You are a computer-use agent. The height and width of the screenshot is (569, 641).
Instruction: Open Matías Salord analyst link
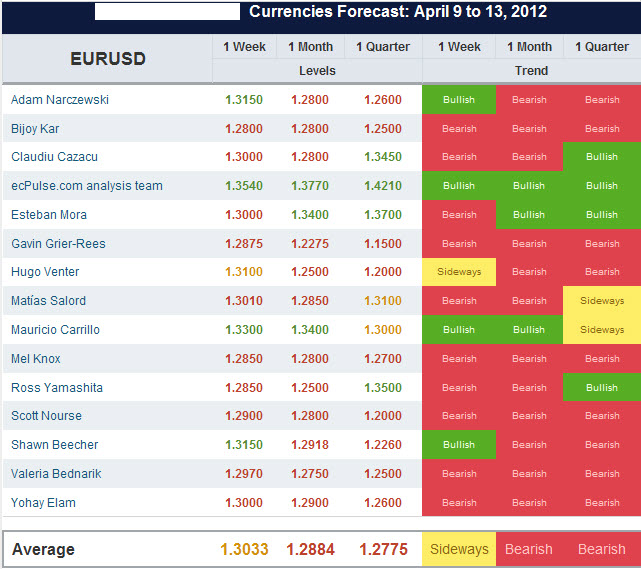[48, 301]
